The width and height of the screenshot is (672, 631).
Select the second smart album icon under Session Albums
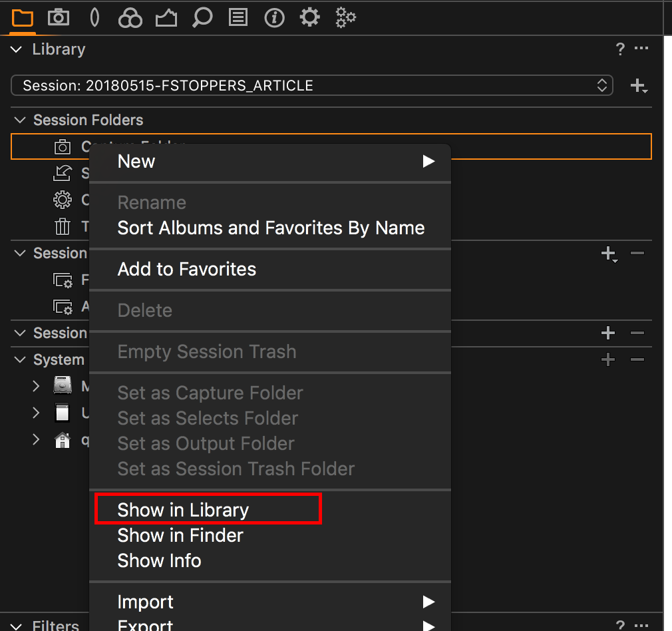(63, 307)
